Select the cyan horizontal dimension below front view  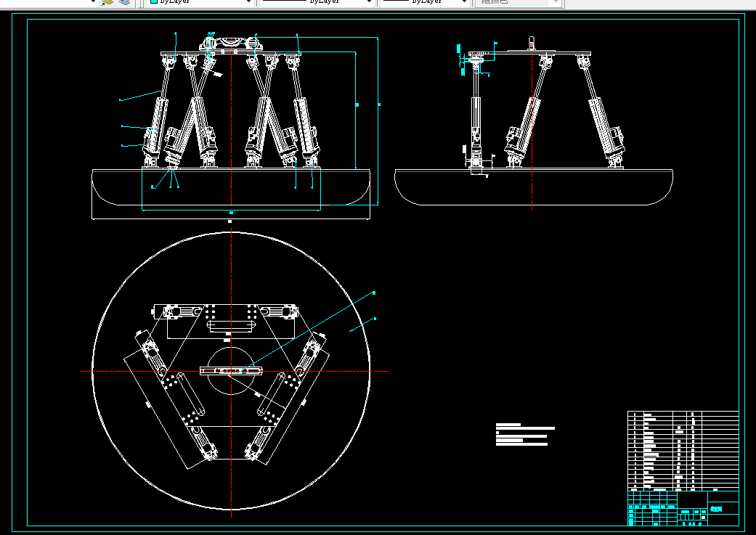point(231,211)
